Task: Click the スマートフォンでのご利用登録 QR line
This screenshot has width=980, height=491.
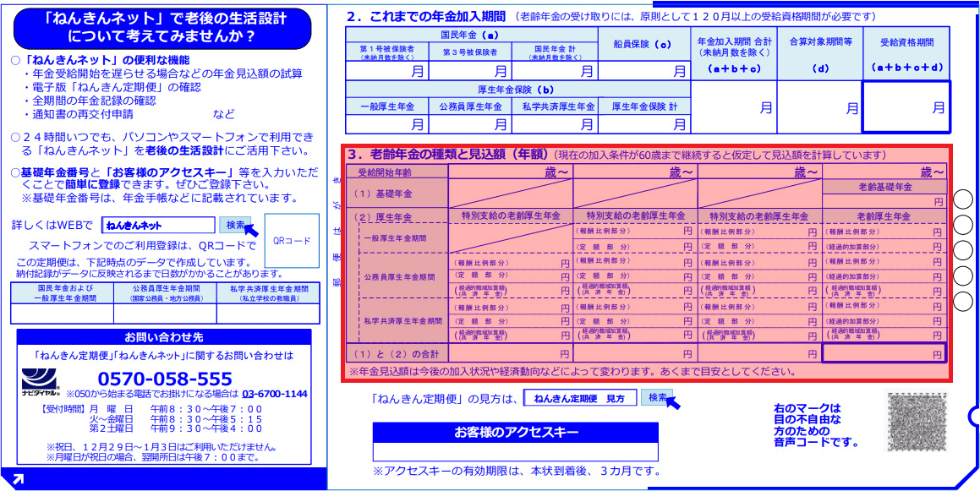Action: [143, 245]
